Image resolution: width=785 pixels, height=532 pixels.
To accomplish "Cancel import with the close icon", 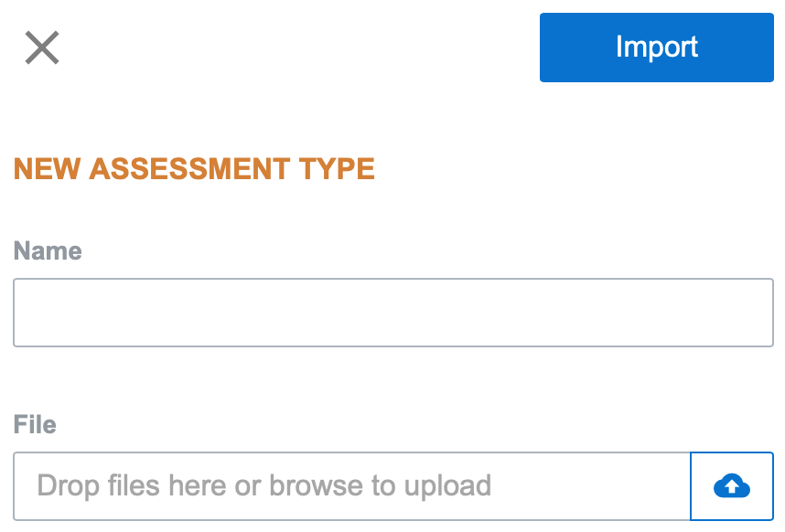I will coord(42,48).
